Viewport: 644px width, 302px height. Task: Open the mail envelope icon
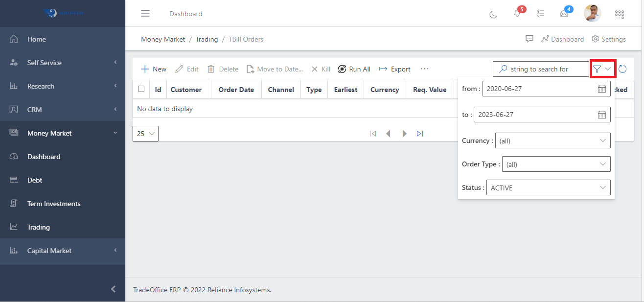point(564,14)
